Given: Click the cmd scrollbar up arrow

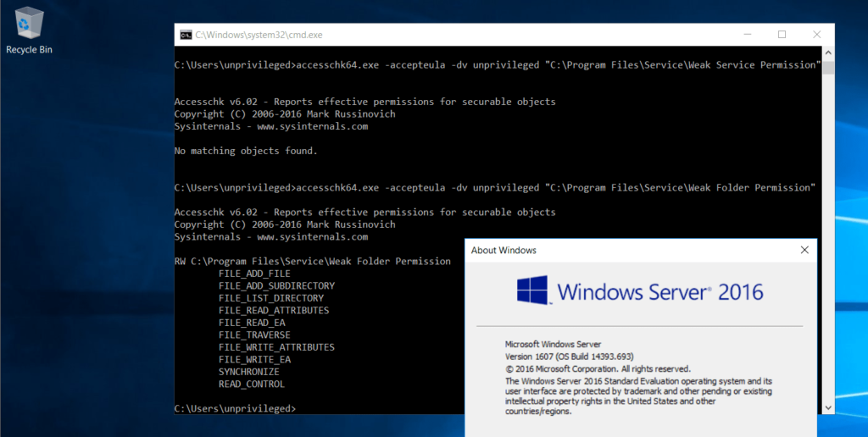Looking at the screenshot, I should point(828,53).
